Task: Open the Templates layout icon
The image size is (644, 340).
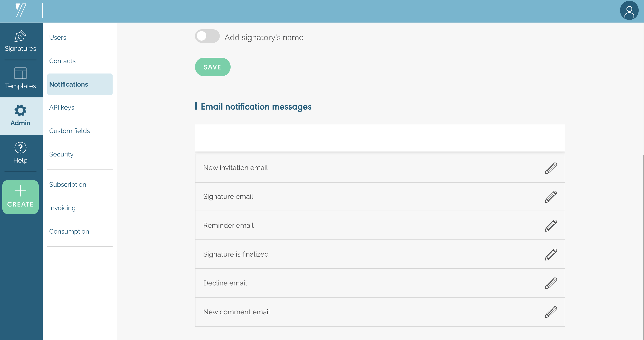Action: 20,73
